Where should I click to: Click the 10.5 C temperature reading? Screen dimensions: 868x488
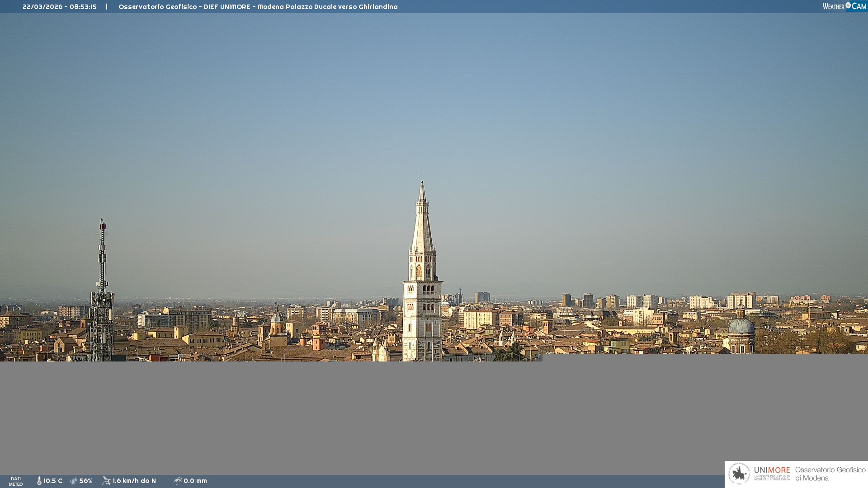pyautogui.click(x=53, y=481)
